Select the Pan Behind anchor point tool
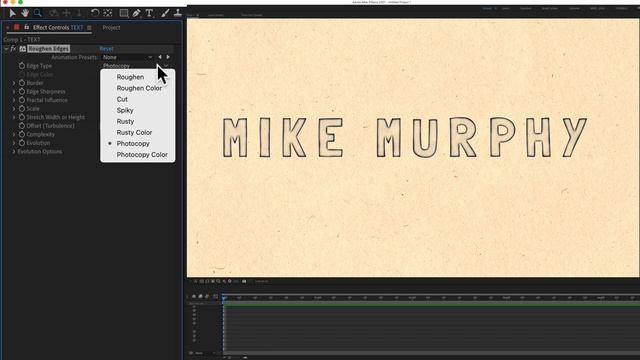Viewport: 640px width, 360px height. (108, 13)
